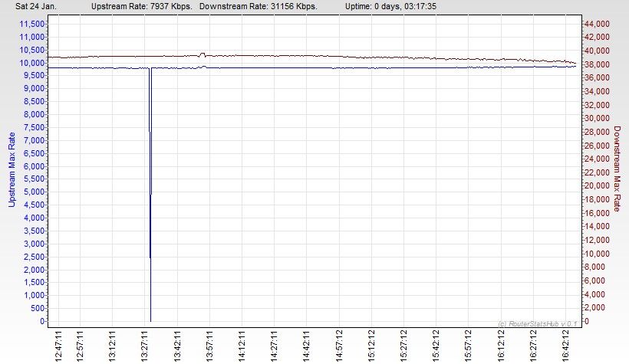629x364 pixels.
Task: Click the 15:42:12 time label
Action: (436, 346)
